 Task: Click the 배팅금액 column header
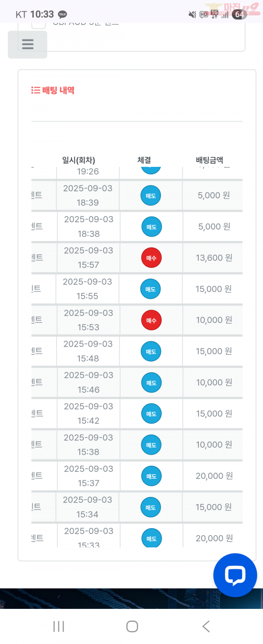pos(210,160)
